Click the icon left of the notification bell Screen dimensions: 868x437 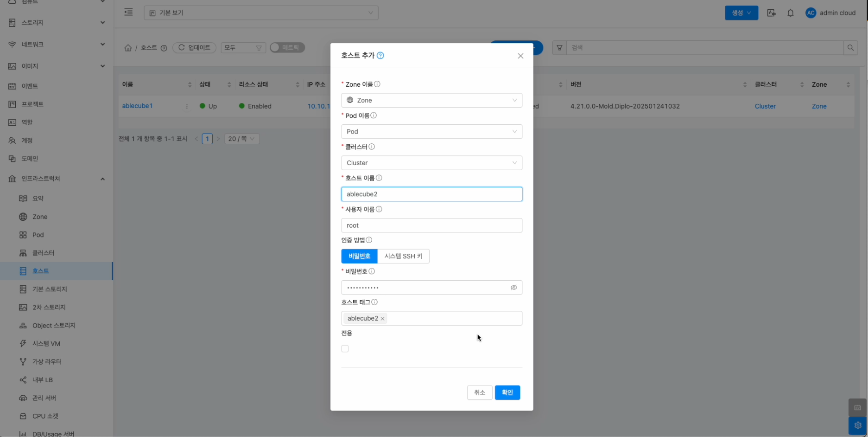(771, 13)
